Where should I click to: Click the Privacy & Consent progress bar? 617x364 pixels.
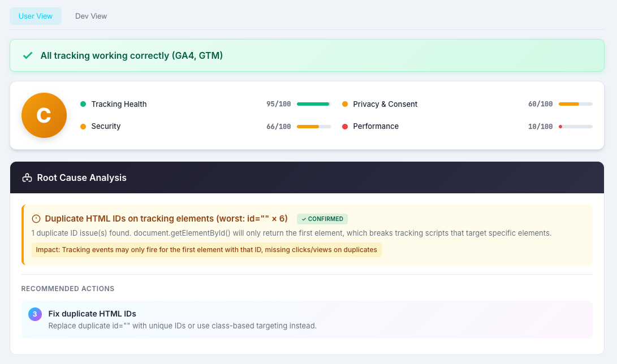click(x=575, y=104)
